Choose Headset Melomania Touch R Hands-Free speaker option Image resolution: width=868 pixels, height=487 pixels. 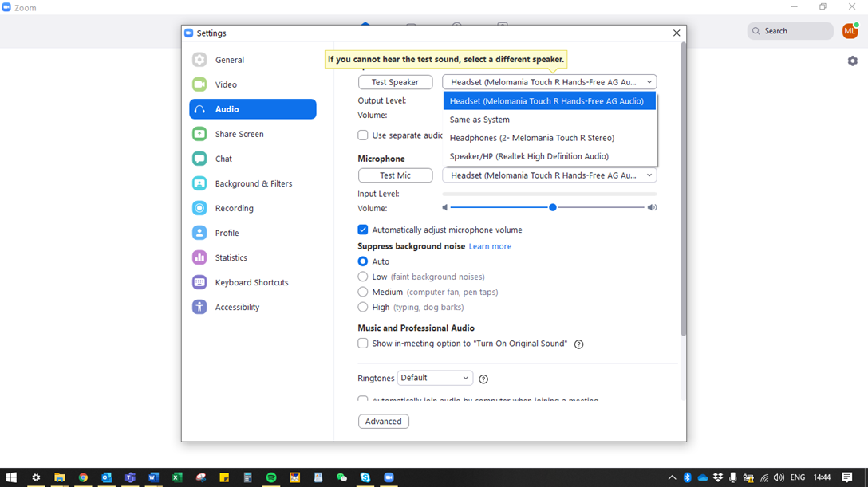[x=549, y=101]
